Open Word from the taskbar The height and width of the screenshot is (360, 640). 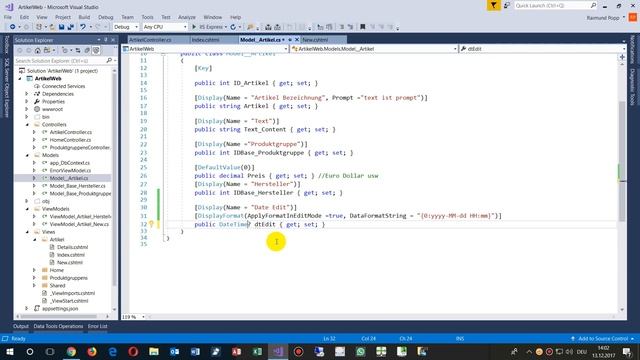tap(195, 351)
